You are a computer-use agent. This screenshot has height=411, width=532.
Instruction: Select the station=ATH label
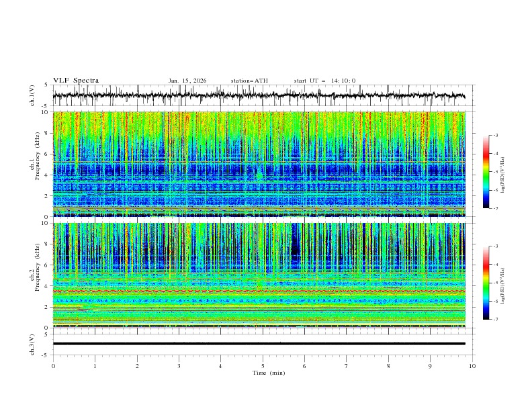click(x=249, y=81)
